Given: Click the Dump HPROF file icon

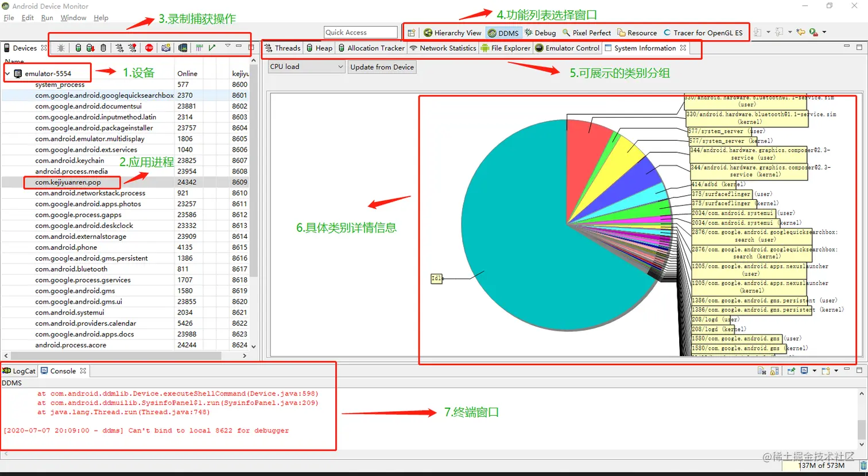Looking at the screenshot, I should tap(90, 48).
